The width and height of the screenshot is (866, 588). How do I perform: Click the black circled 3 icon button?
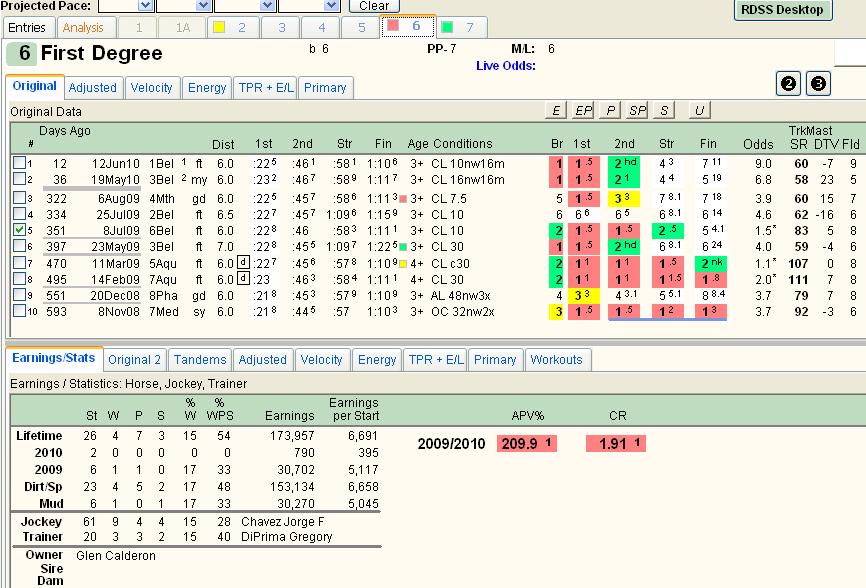(818, 84)
